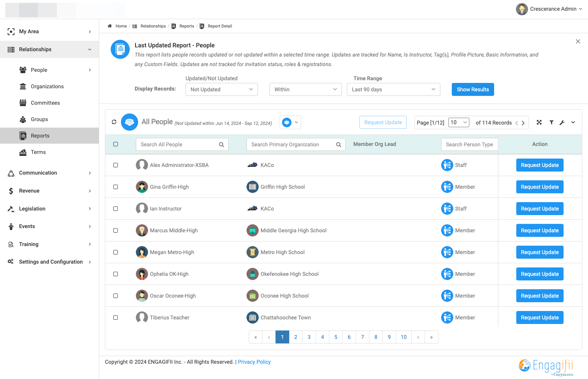Open the wrench settings icon
588x379 pixels.
point(562,123)
